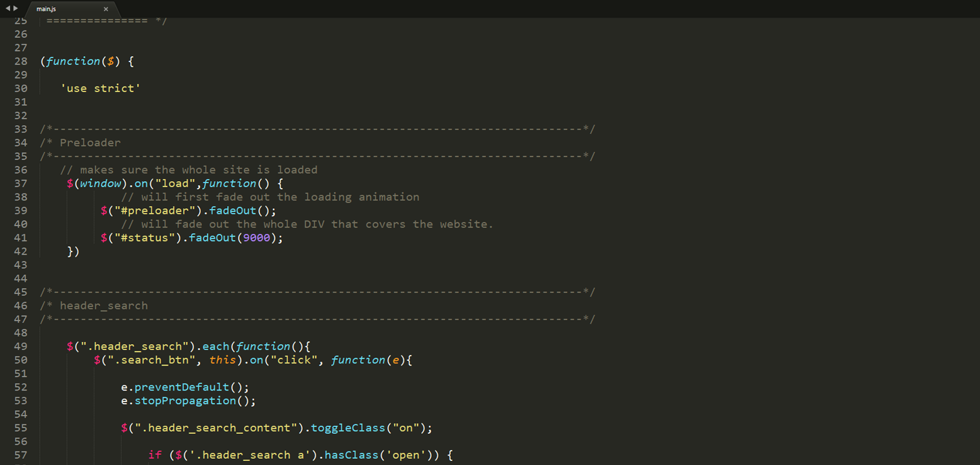Click the next tab arrow icon
The height and width of the screenshot is (465, 980).
16,9
